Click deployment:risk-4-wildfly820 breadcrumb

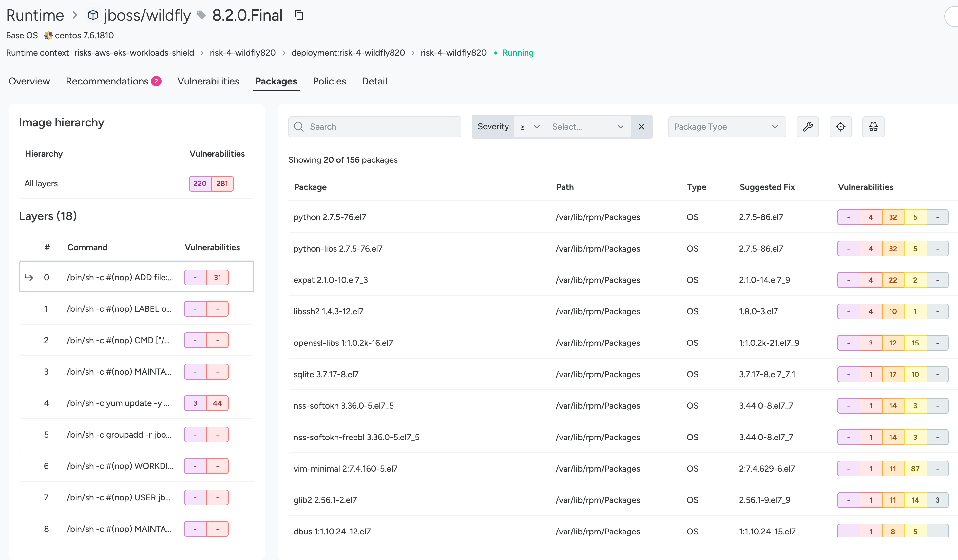348,53
